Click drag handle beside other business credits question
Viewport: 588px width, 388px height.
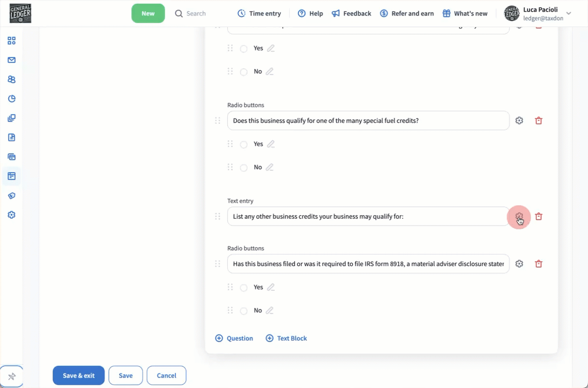tap(218, 217)
